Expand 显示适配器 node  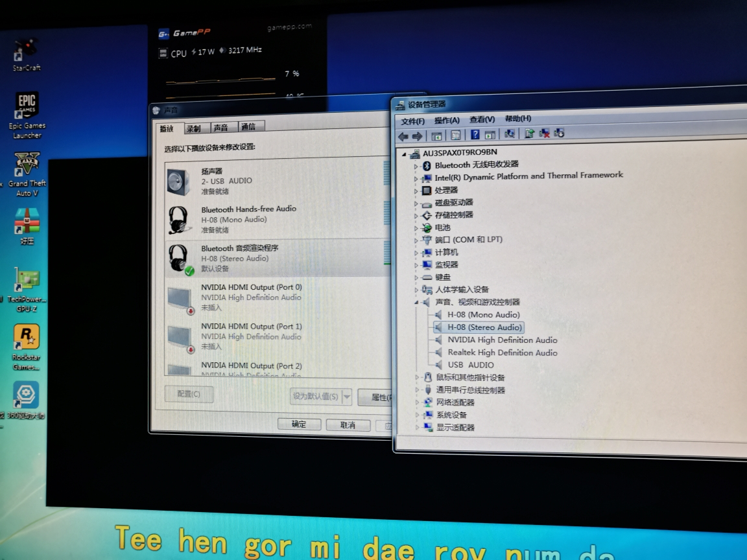418,427
